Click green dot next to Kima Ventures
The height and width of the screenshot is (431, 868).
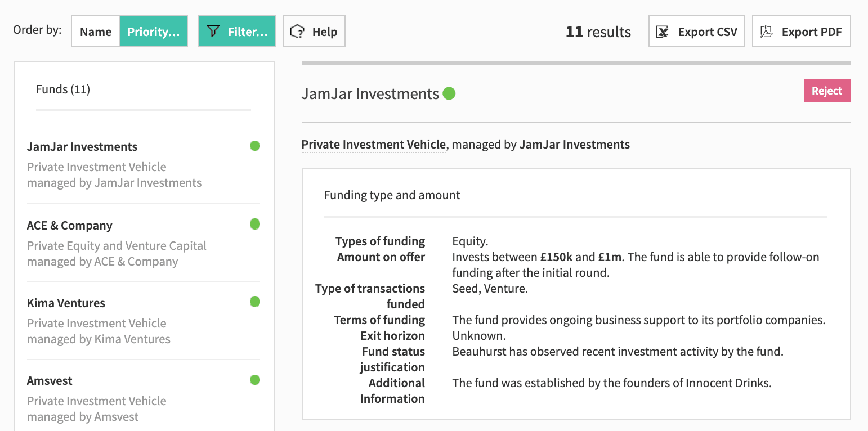[255, 302]
